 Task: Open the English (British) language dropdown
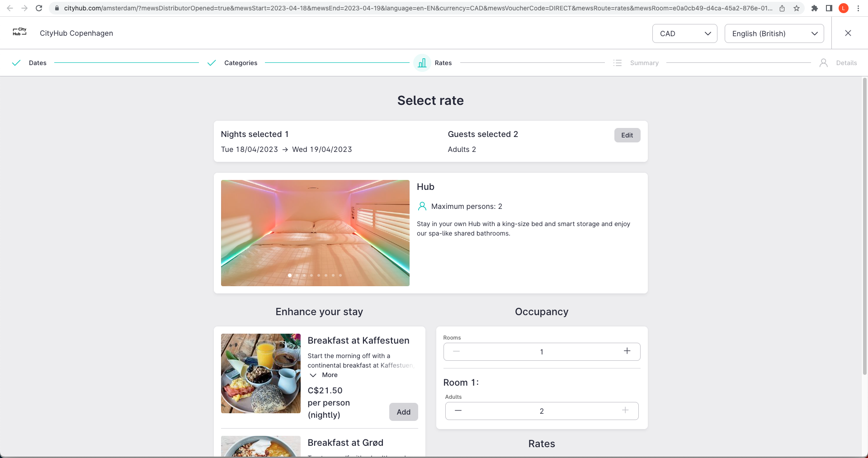pyautogui.click(x=774, y=33)
